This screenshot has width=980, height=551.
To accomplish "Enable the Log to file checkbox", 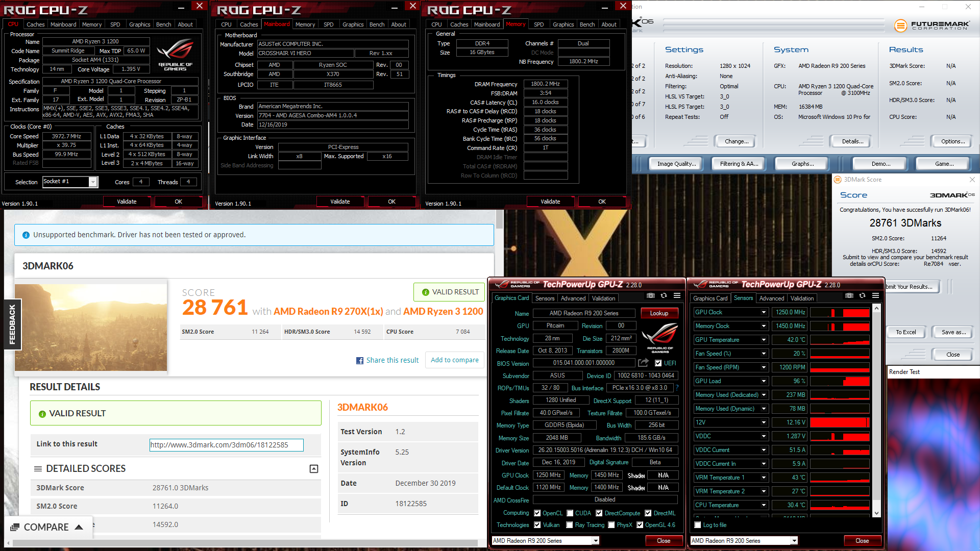I will (x=698, y=525).
